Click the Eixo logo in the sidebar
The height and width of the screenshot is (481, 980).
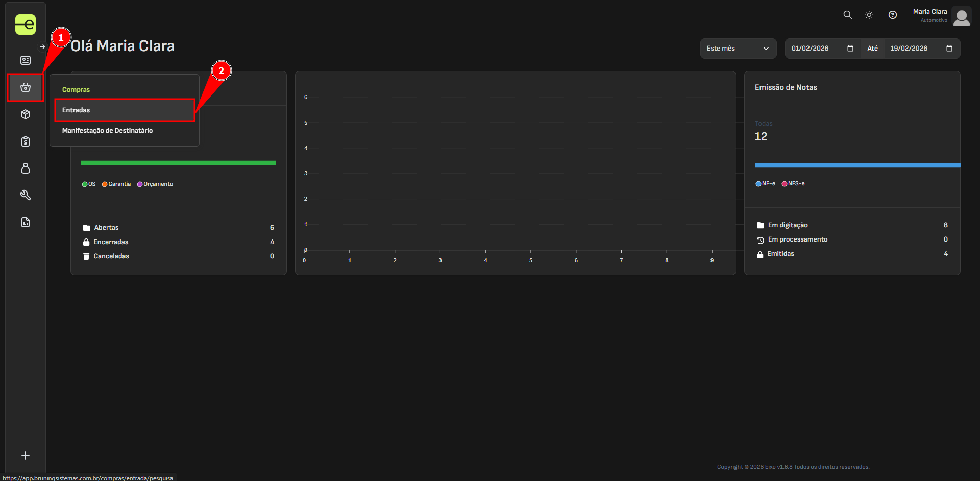click(x=25, y=24)
